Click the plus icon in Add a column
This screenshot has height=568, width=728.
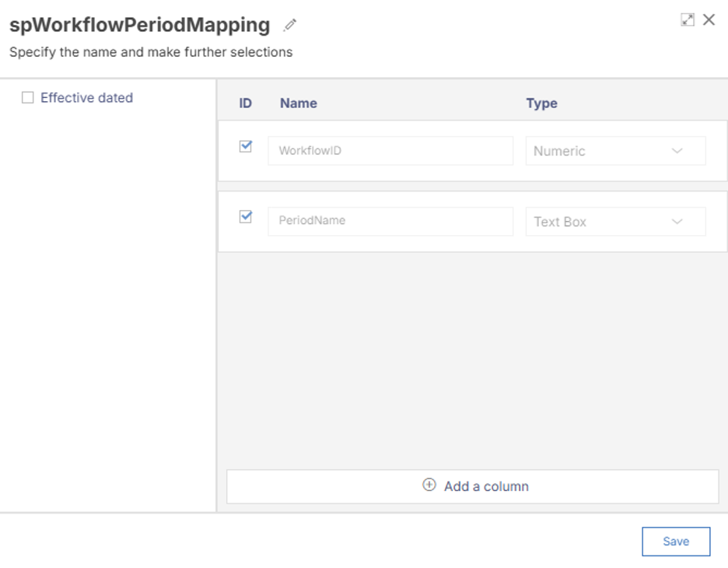429,485
